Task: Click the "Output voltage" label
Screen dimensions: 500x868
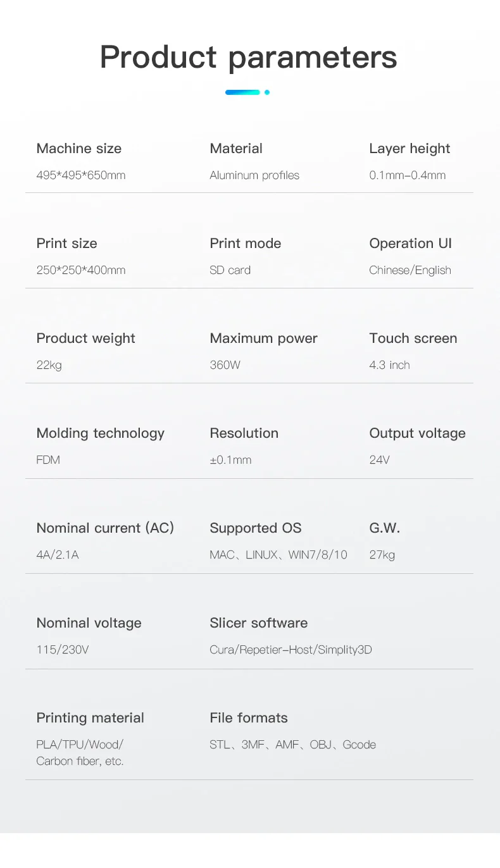Action: click(417, 433)
